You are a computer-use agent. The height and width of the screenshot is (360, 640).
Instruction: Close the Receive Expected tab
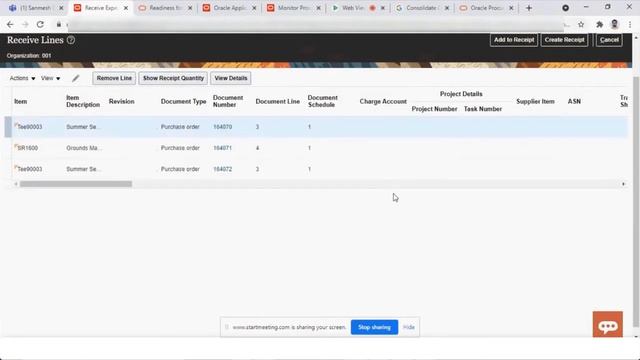[x=126, y=8]
